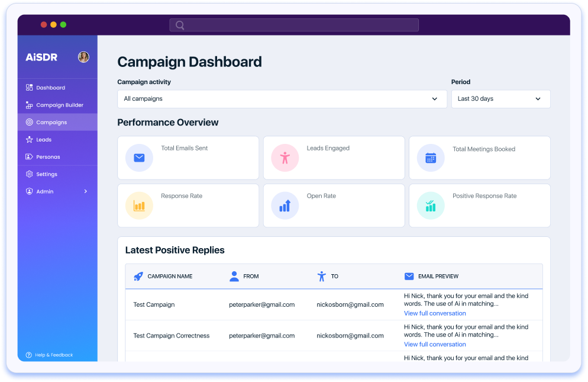View full conversation for Test Campaign
Screen dimensions: 588x382
point(435,313)
